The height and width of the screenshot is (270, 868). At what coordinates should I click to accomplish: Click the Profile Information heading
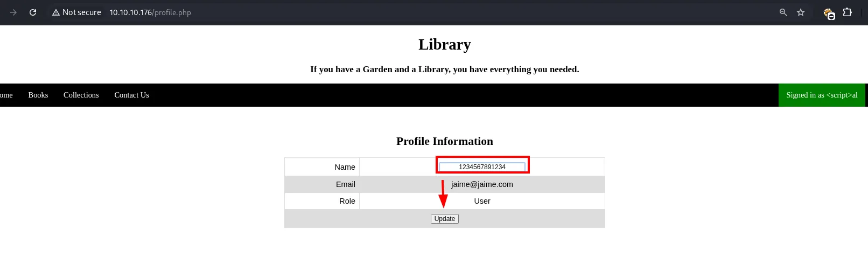445,141
